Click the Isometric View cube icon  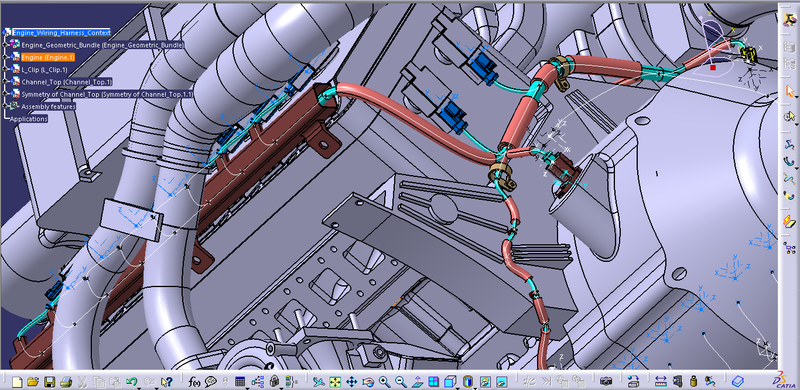tap(449, 381)
